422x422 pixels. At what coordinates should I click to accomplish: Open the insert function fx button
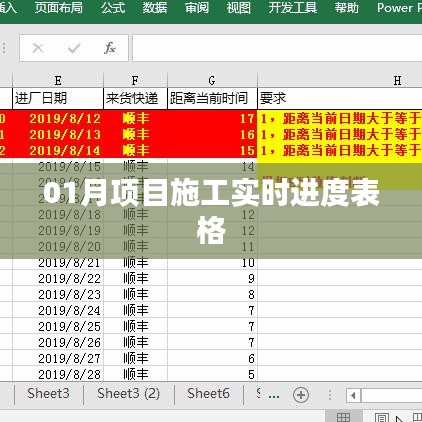(x=110, y=48)
